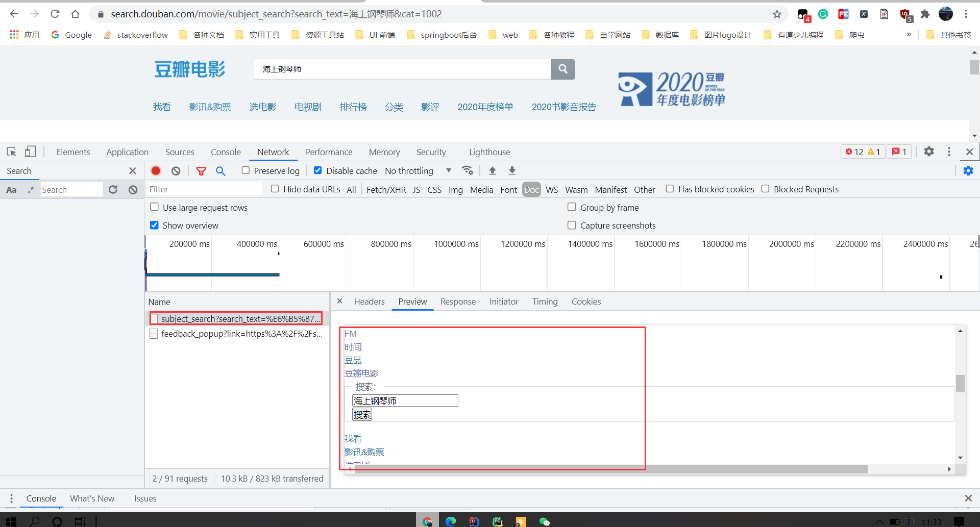Open network conditions wifi icon
Screen dimensions: 980x527
coord(467,170)
